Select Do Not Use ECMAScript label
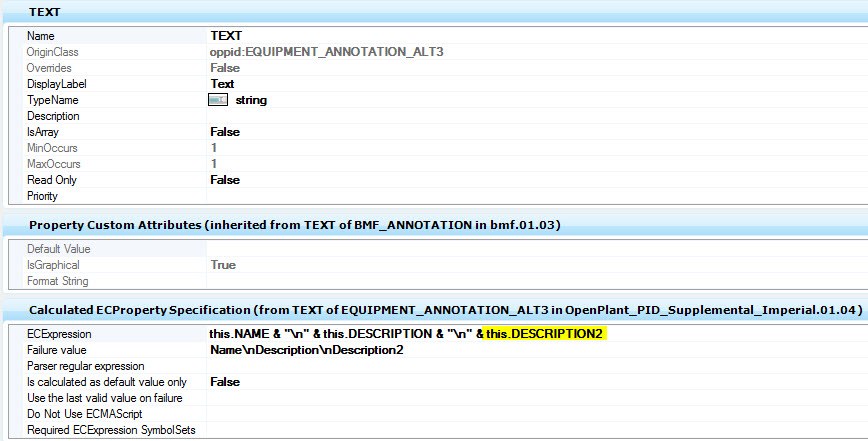The height and width of the screenshot is (441, 868). tap(85, 414)
